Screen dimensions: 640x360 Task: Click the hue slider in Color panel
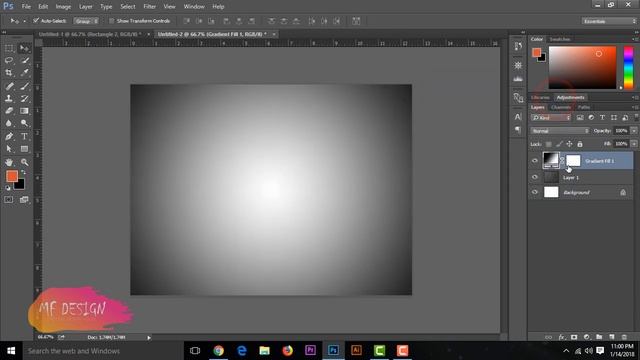click(x=629, y=67)
